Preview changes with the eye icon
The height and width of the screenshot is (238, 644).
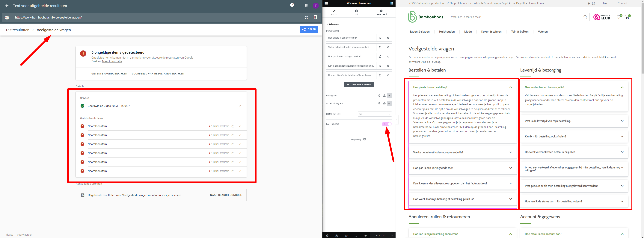[365, 236]
